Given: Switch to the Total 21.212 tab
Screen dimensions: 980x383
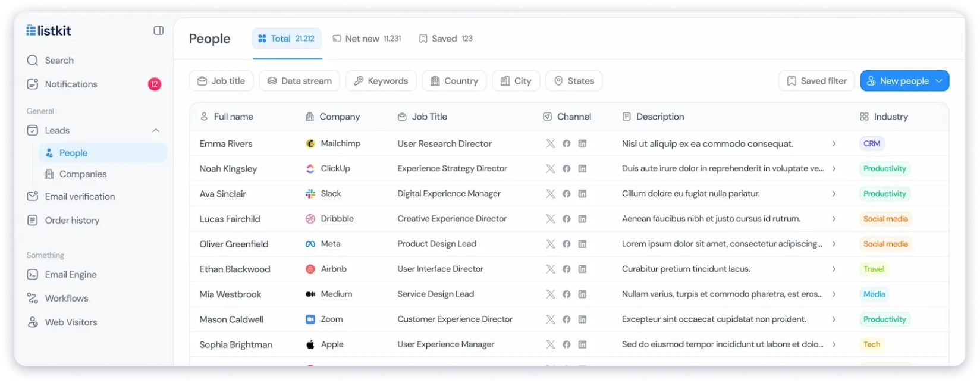Looking at the screenshot, I should pos(287,39).
